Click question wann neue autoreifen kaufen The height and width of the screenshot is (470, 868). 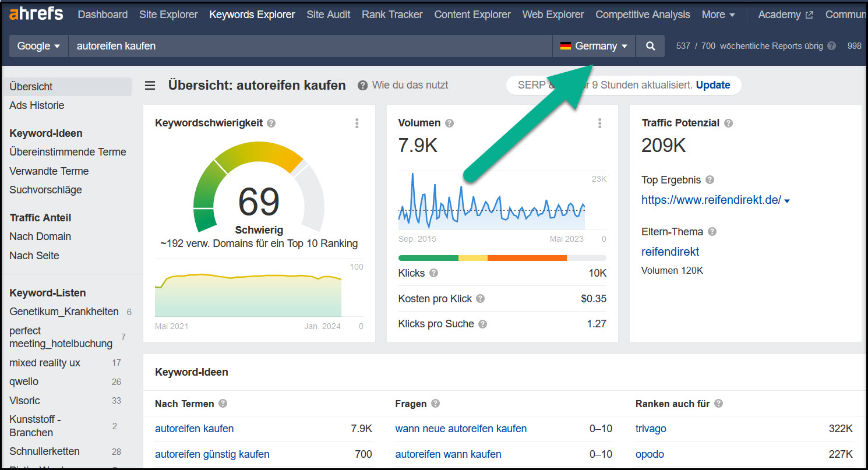pyautogui.click(x=461, y=429)
